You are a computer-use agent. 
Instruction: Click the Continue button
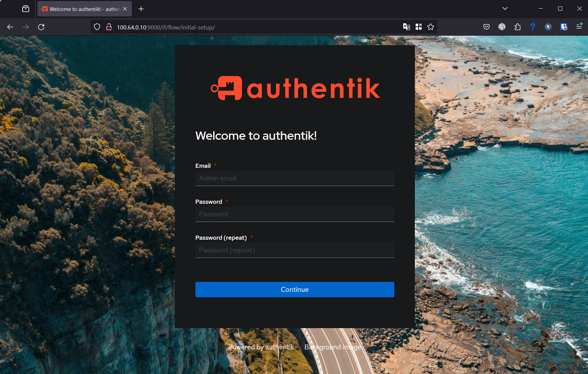click(295, 289)
